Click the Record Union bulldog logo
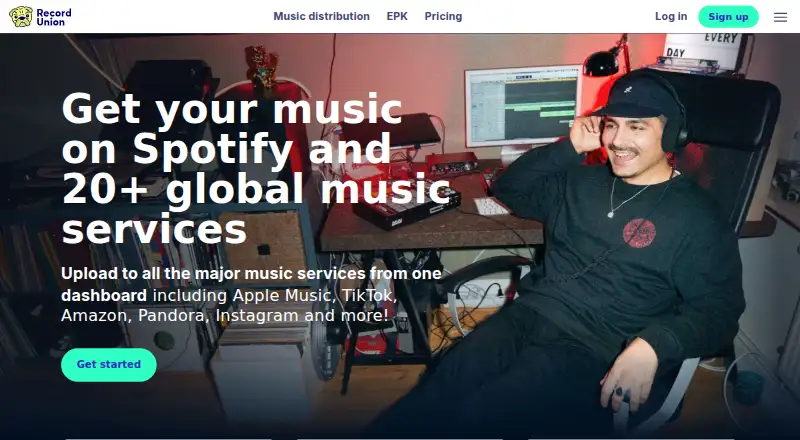Viewport: 800px width, 440px height. click(x=21, y=17)
